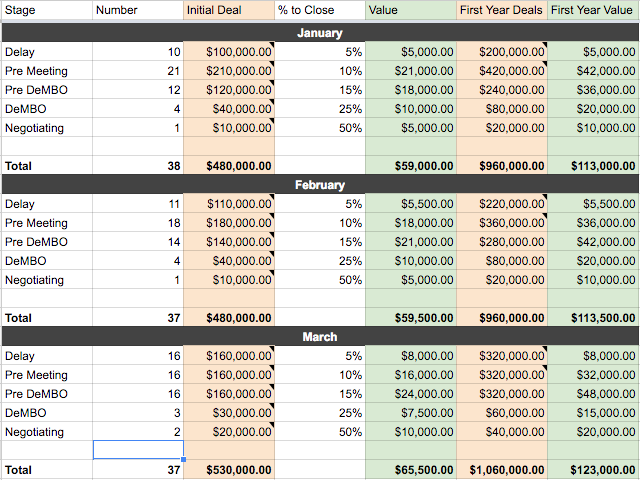Click February Pre DeMBO value $21,000.00
Screen dimensions: 640x480
(411, 242)
